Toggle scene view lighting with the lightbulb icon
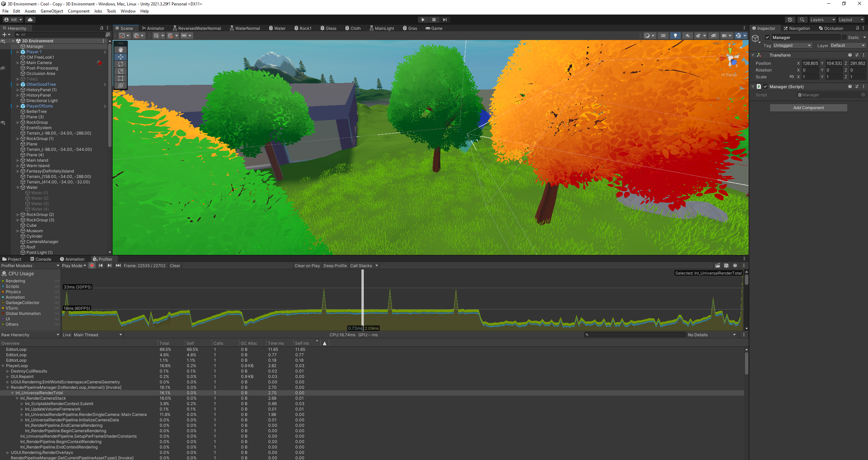Screen dimensions: 868x460 pos(675,36)
